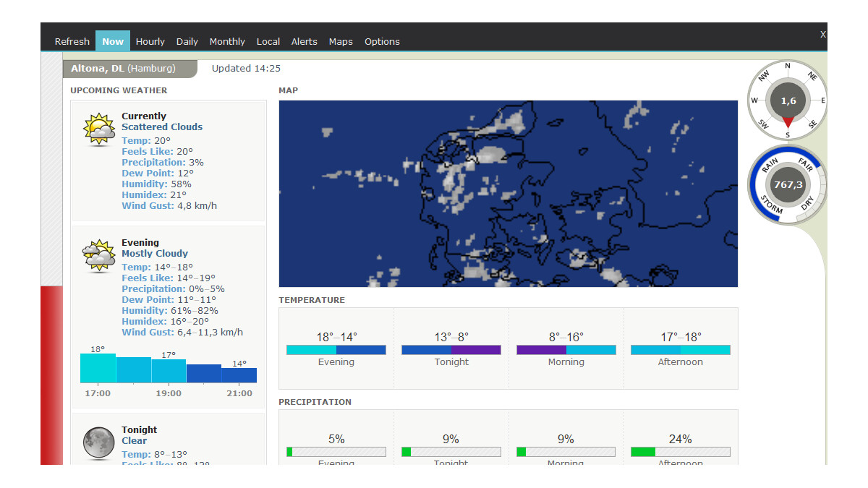Click the Scattered Clouds current weather icon

[98, 130]
